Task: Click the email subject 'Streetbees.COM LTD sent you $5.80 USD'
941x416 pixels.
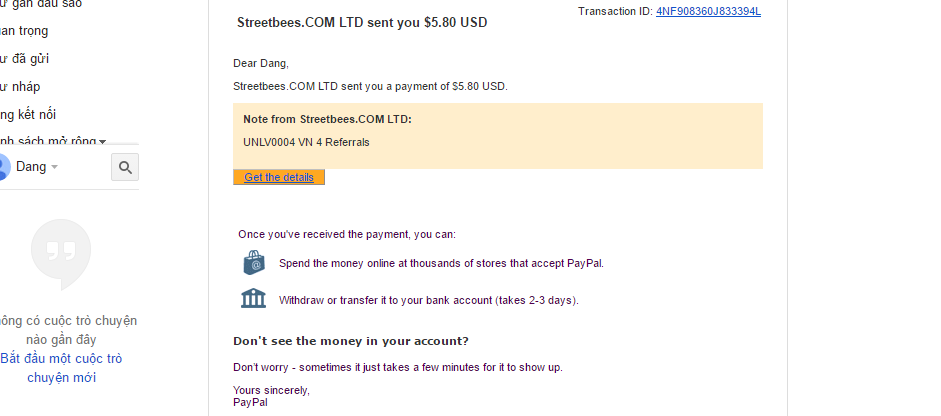Action: (x=362, y=22)
